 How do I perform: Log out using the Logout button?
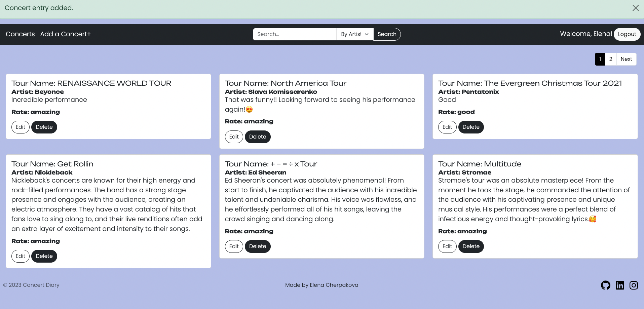pos(627,34)
